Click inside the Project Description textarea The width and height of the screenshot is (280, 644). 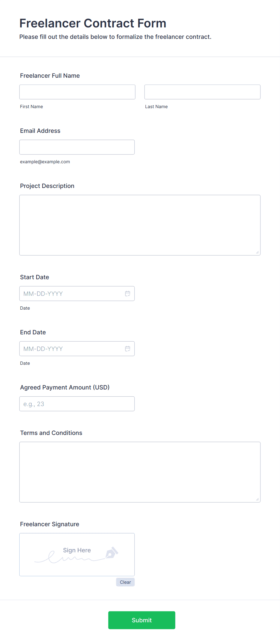pyautogui.click(x=140, y=225)
